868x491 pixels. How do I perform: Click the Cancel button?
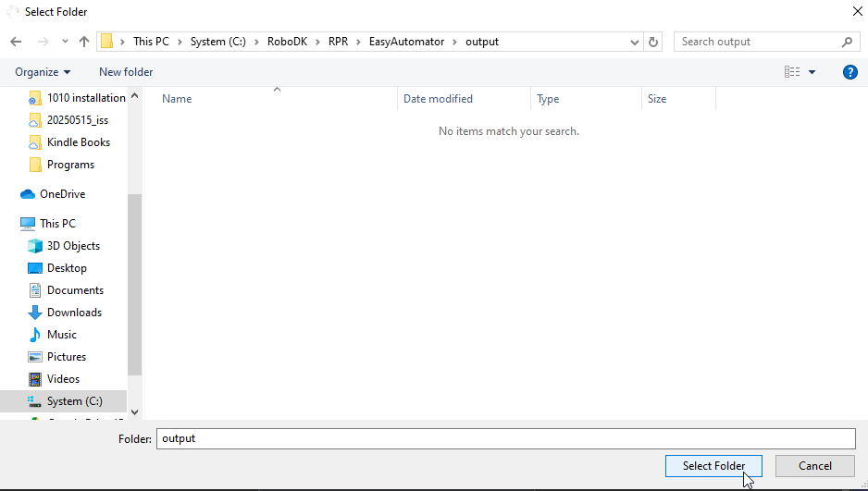[x=814, y=466]
